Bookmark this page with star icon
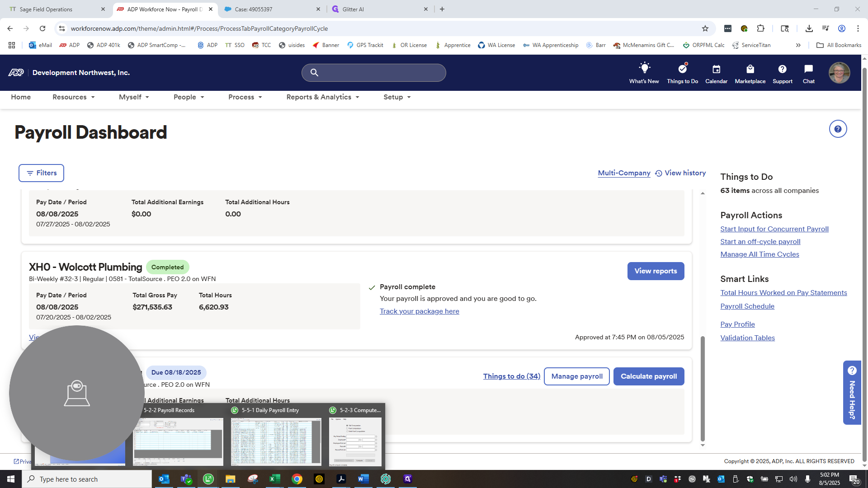The image size is (868, 488). 705,28
